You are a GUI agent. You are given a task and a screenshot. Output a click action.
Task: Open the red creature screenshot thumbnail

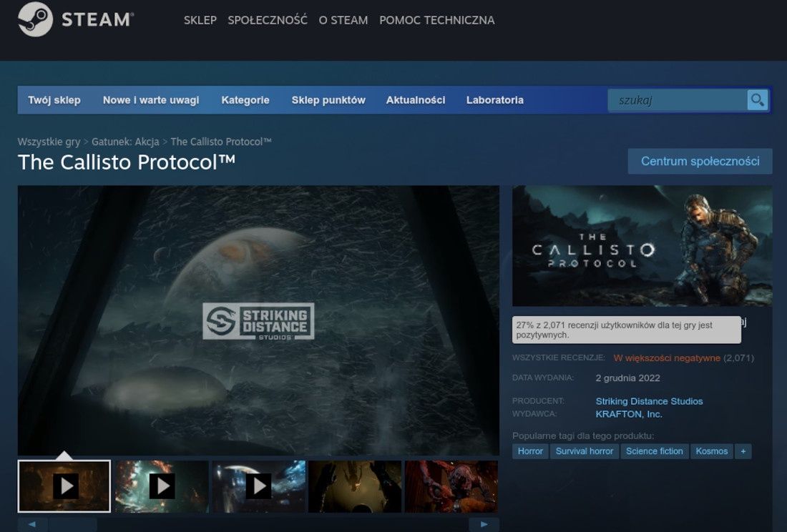tap(451, 486)
